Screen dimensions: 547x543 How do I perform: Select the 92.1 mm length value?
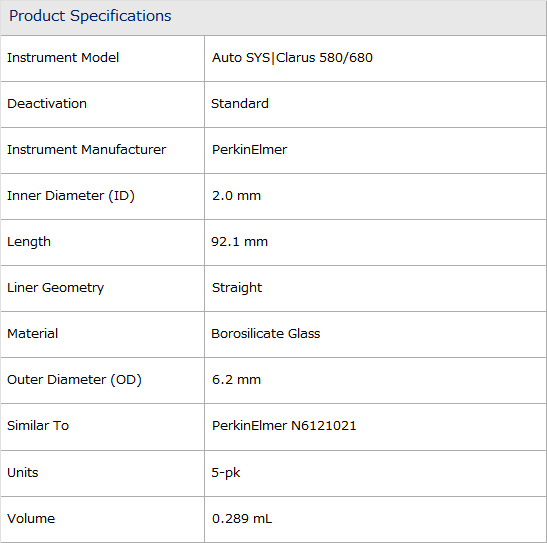tap(240, 242)
